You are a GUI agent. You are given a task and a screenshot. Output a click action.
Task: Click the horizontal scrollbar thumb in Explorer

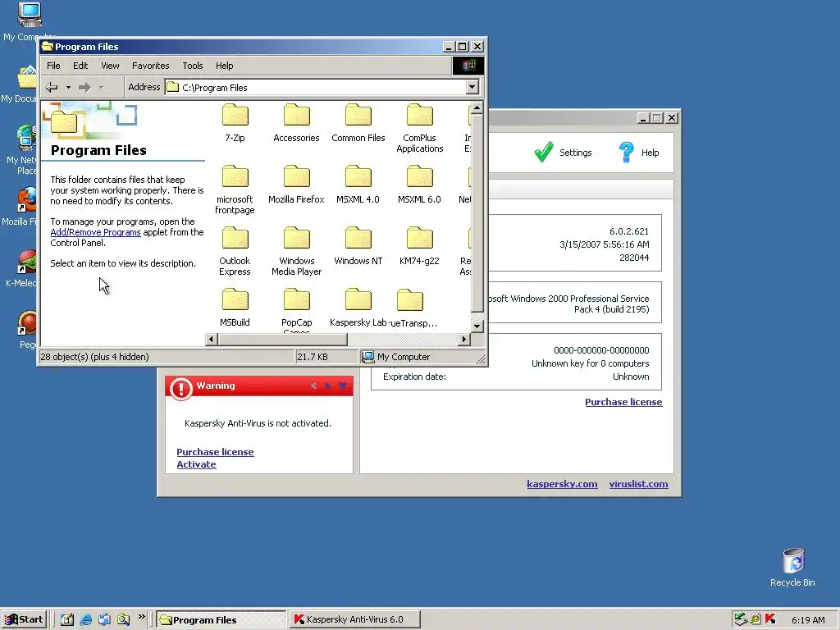click(282, 339)
